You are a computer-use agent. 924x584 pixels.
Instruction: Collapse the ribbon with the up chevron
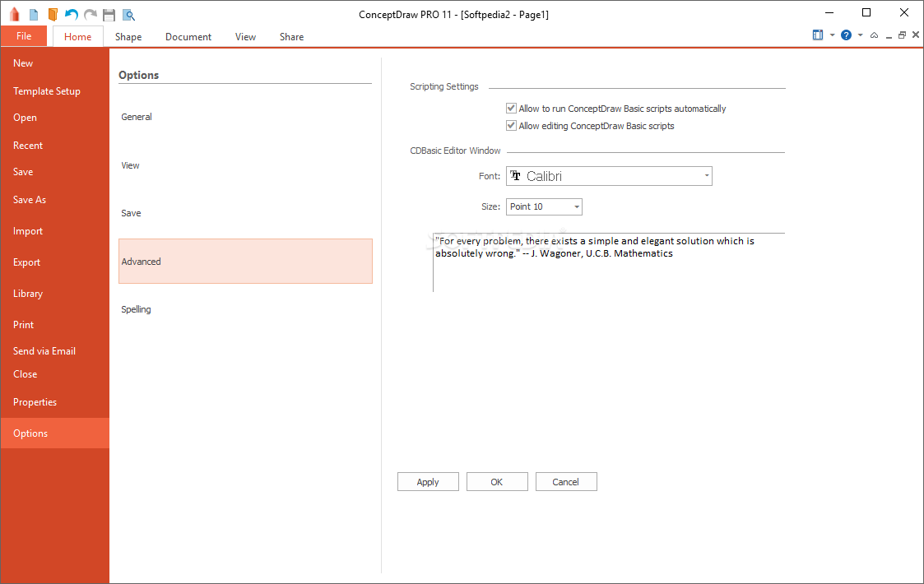click(x=874, y=35)
